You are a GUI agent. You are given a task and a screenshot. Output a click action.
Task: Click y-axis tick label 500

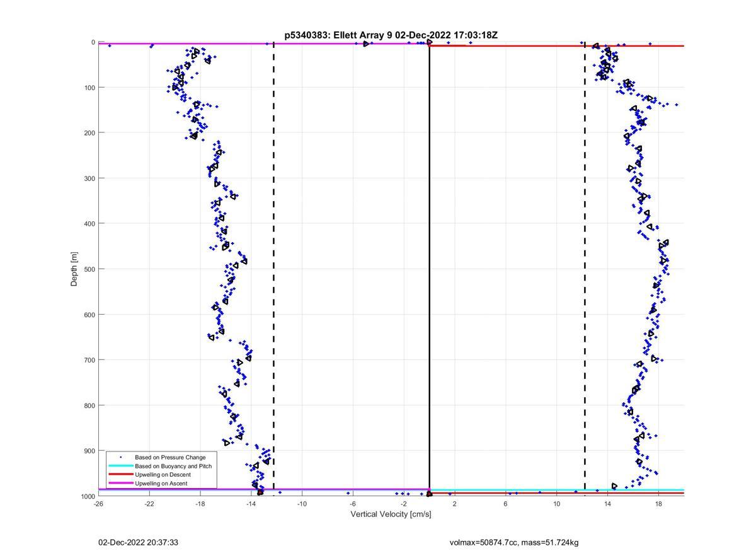click(89, 269)
